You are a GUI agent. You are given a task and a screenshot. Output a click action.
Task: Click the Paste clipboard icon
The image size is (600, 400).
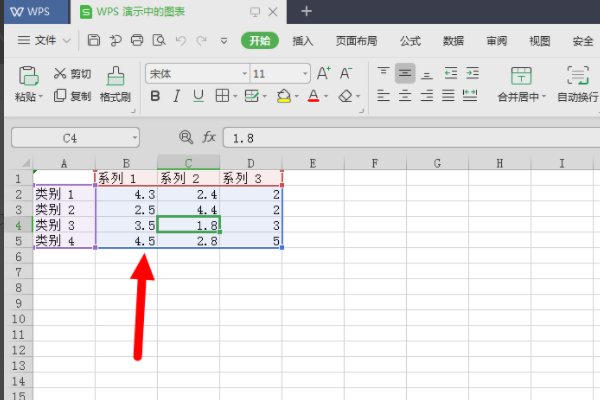(x=29, y=75)
